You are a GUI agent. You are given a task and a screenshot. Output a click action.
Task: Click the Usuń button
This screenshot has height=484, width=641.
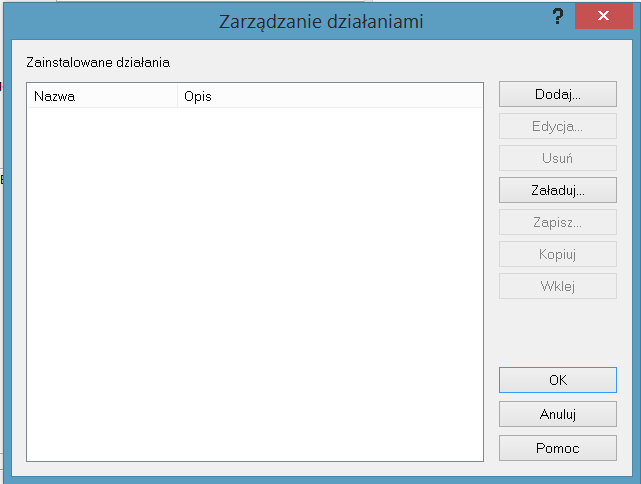click(557, 158)
